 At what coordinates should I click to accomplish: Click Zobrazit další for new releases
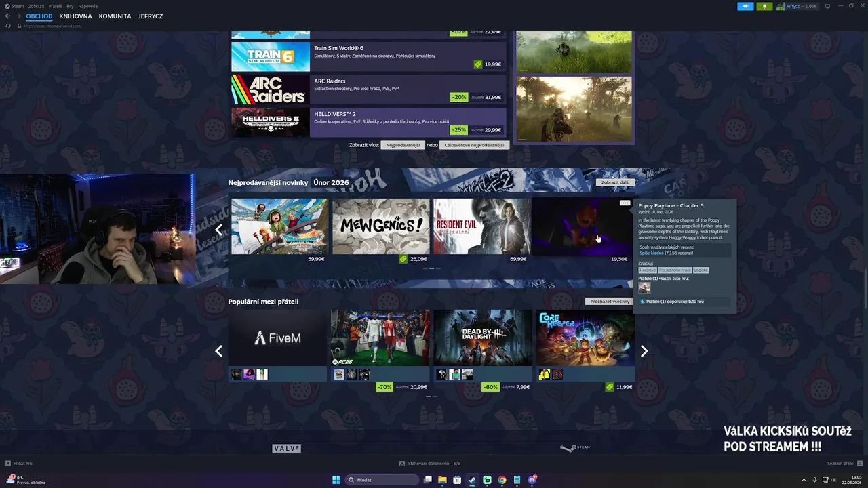615,182
